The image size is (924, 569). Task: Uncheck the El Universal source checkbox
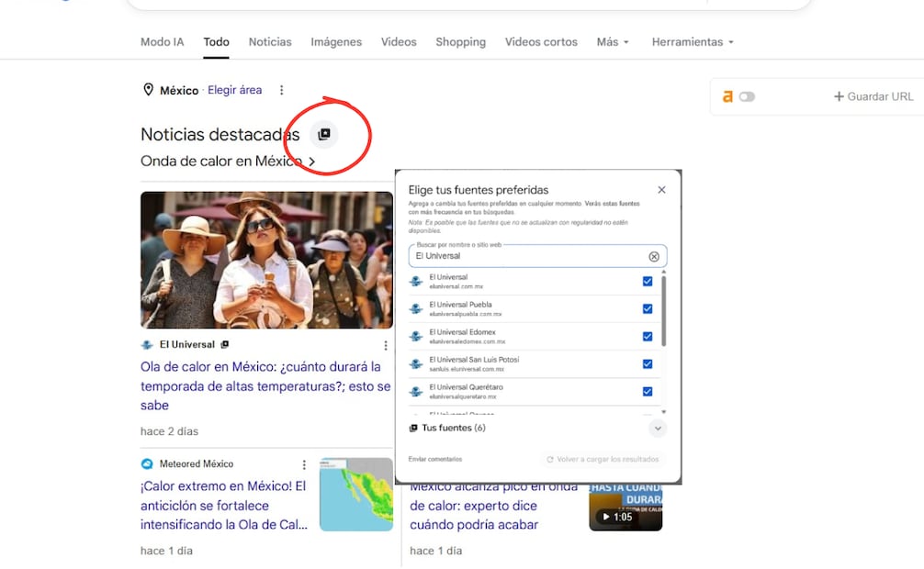pos(648,282)
